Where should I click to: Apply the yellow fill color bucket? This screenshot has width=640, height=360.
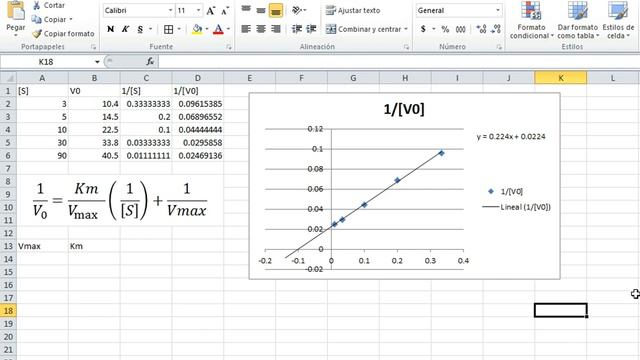click(x=197, y=29)
